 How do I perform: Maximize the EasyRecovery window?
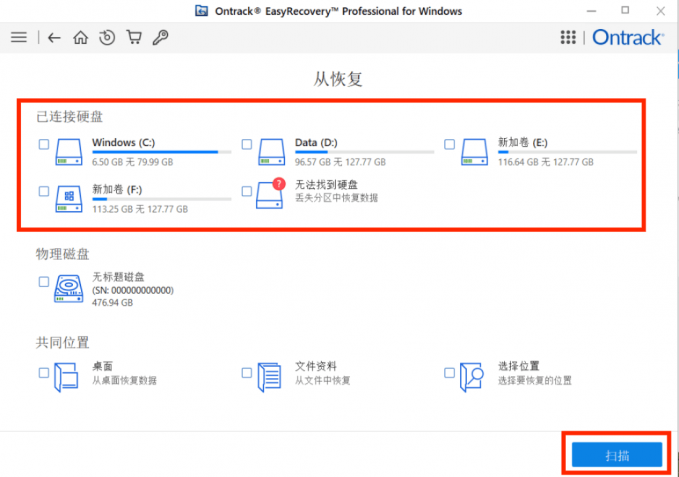tap(625, 10)
